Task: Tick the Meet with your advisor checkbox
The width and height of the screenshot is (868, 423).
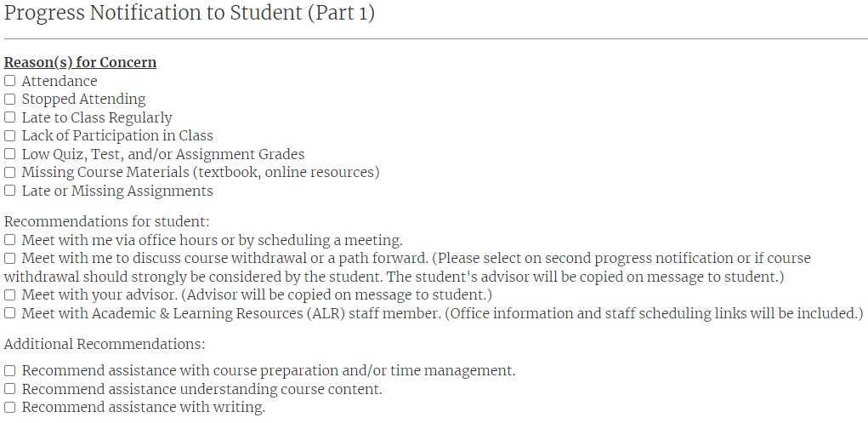Action: coord(10,295)
